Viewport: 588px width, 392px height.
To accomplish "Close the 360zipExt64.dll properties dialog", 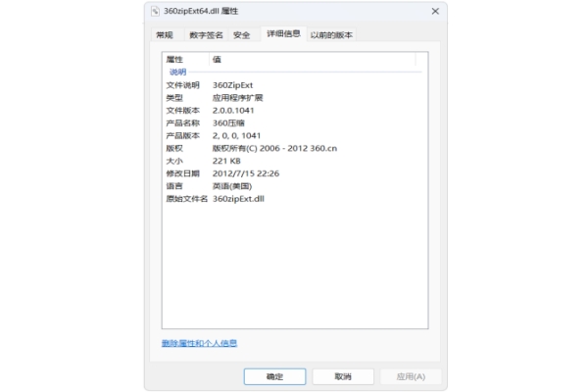I will coord(435,11).
